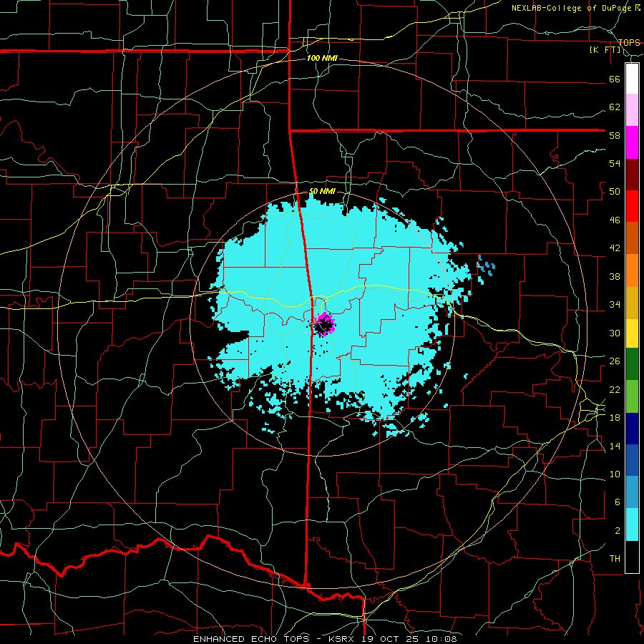Click the bright yellow legend swatch
Image resolution: width=644 pixels, height=644 pixels.
632,333
